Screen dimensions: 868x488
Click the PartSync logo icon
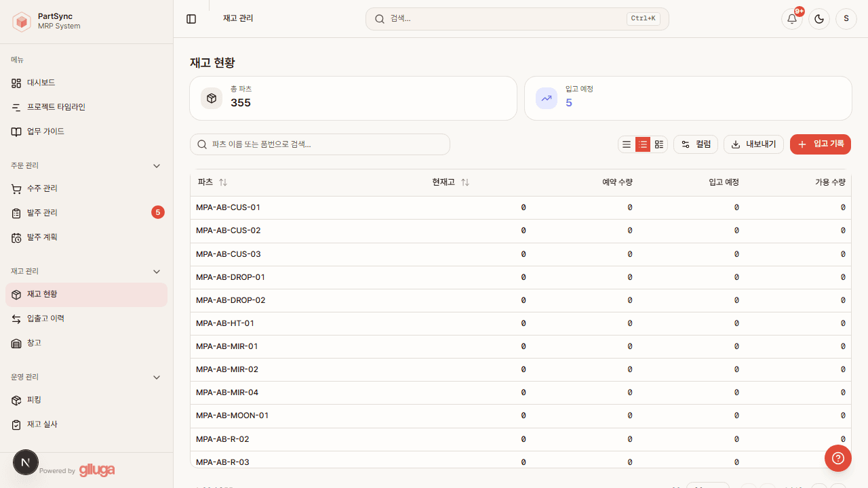(21, 21)
